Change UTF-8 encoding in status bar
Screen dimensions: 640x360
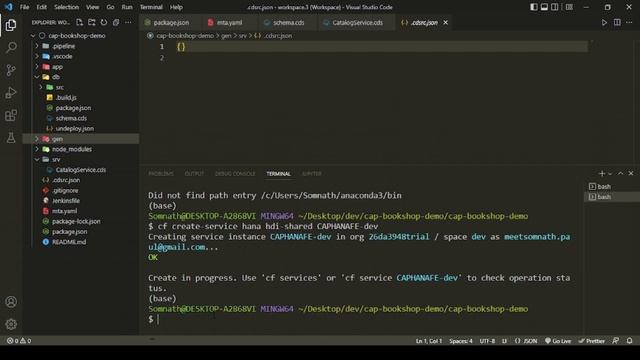pos(487,340)
